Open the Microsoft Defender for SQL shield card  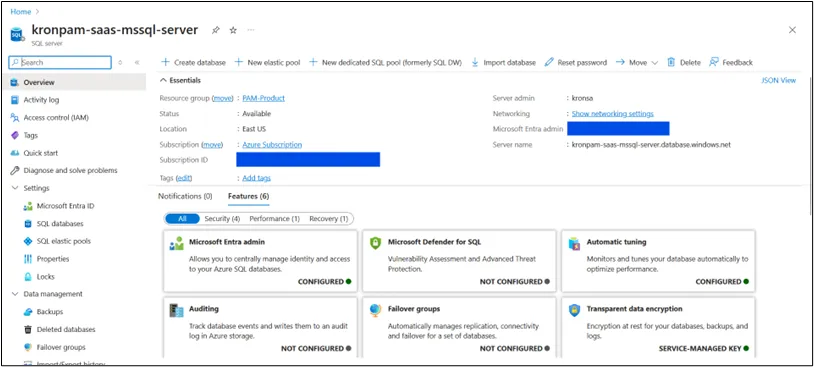[x=459, y=261]
